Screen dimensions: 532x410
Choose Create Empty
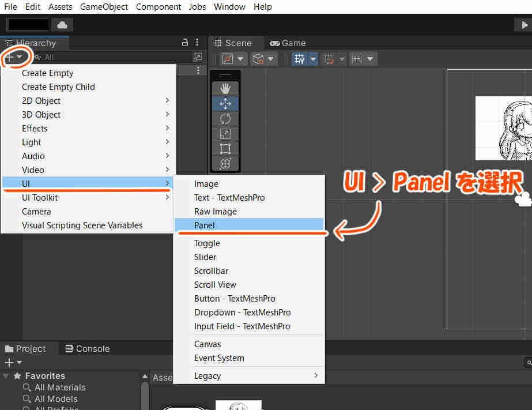[x=89, y=73]
